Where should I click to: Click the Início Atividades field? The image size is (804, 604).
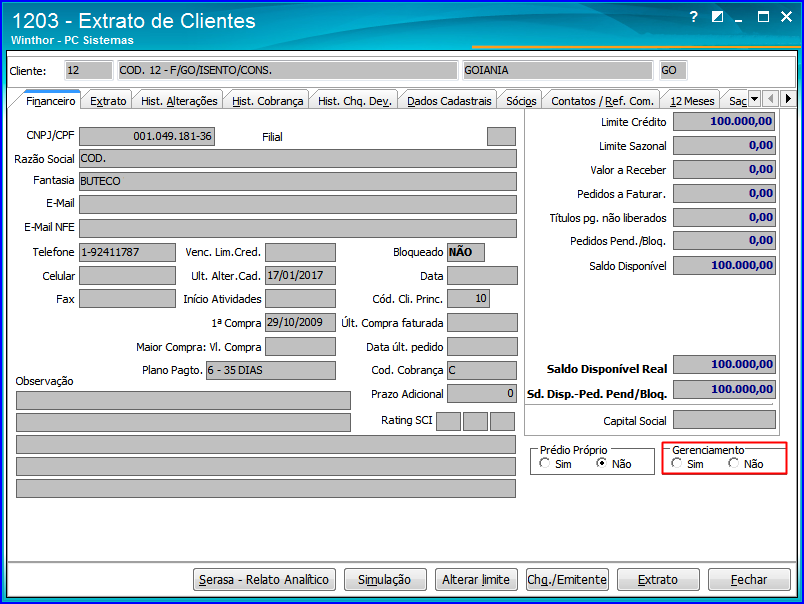point(300,298)
